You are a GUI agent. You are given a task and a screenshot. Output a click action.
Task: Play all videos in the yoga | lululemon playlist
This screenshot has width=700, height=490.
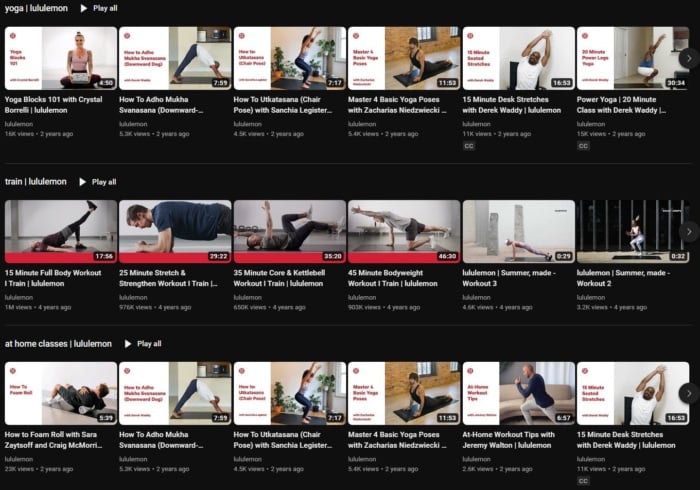99,8
